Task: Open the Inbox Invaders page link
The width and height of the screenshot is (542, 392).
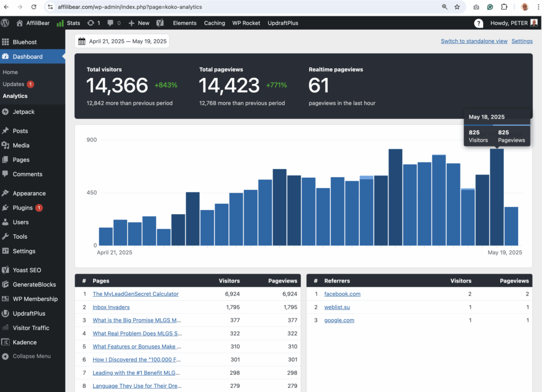Action: (x=111, y=307)
